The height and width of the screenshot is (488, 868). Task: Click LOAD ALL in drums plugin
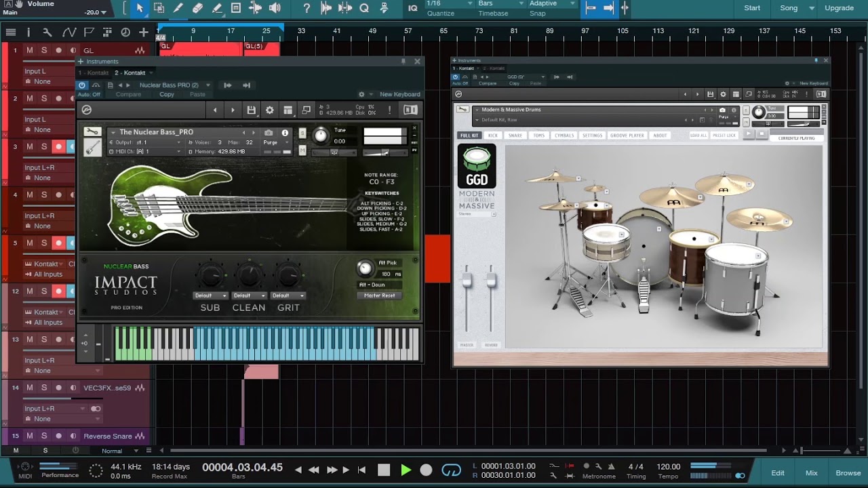pyautogui.click(x=698, y=136)
